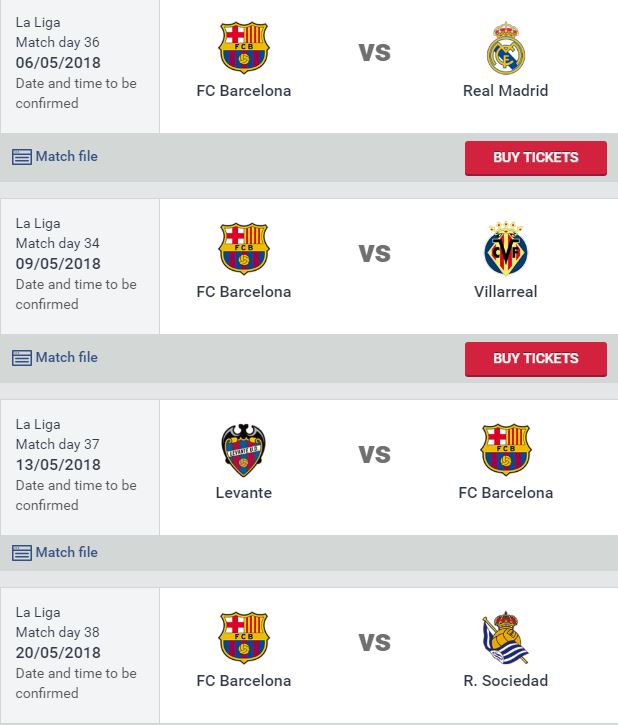Viewport: 618px width, 725px height.
Task: Click the Levante club crest
Action: point(243,450)
